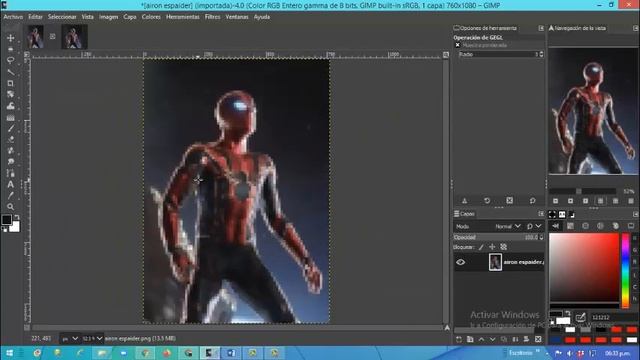Restore tool preset in tool options

[487, 201]
